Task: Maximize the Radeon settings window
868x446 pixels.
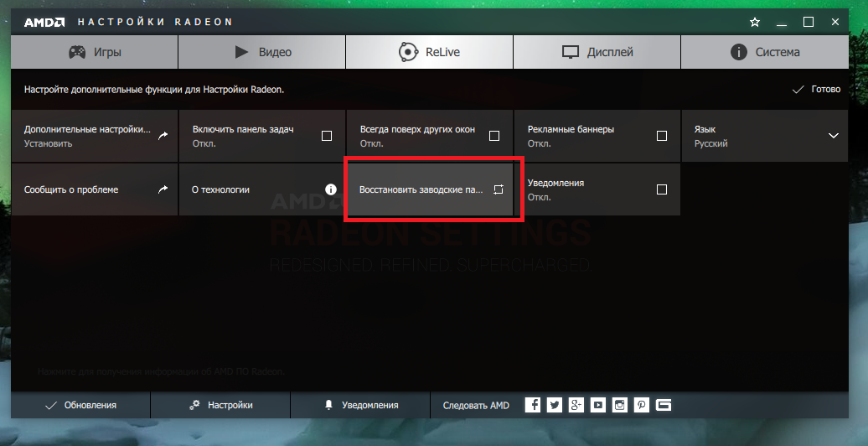Action: [x=809, y=22]
